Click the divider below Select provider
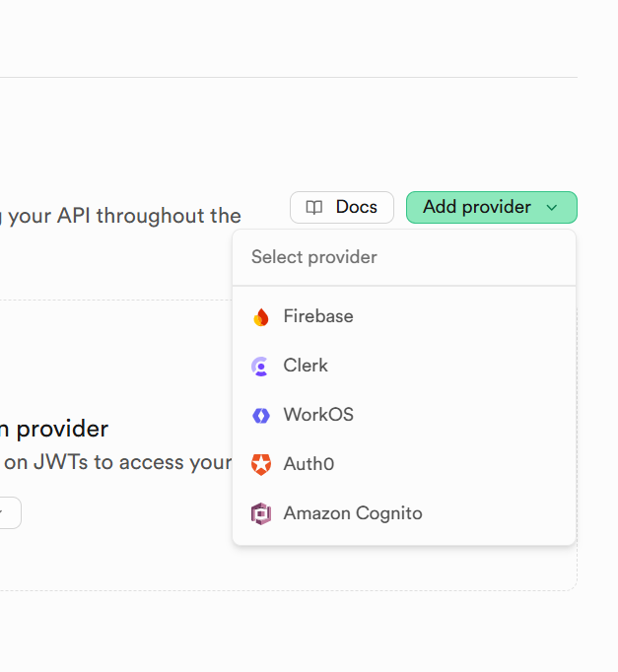The width and height of the screenshot is (618, 672). (x=404, y=286)
